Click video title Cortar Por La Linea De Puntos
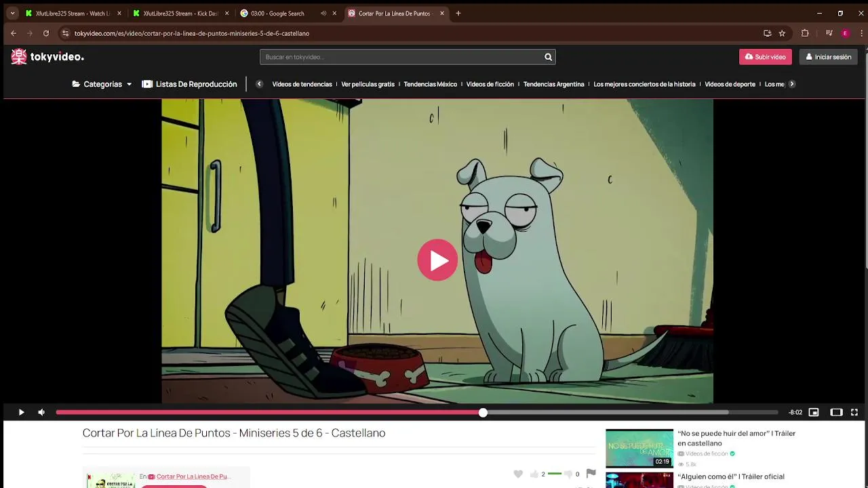 [x=234, y=433]
